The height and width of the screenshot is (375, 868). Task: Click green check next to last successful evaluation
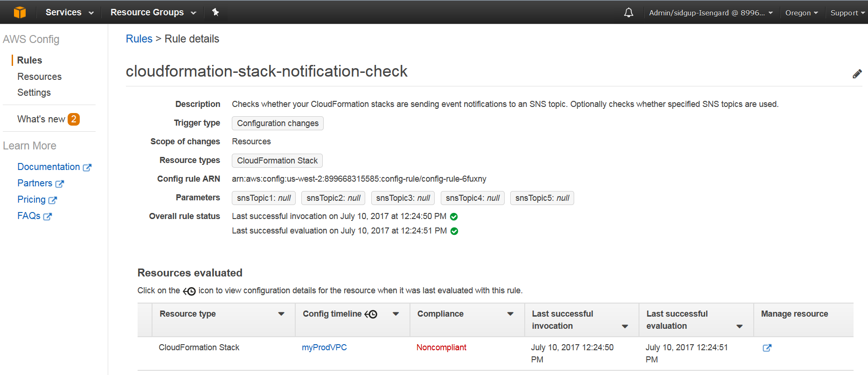coord(454,231)
